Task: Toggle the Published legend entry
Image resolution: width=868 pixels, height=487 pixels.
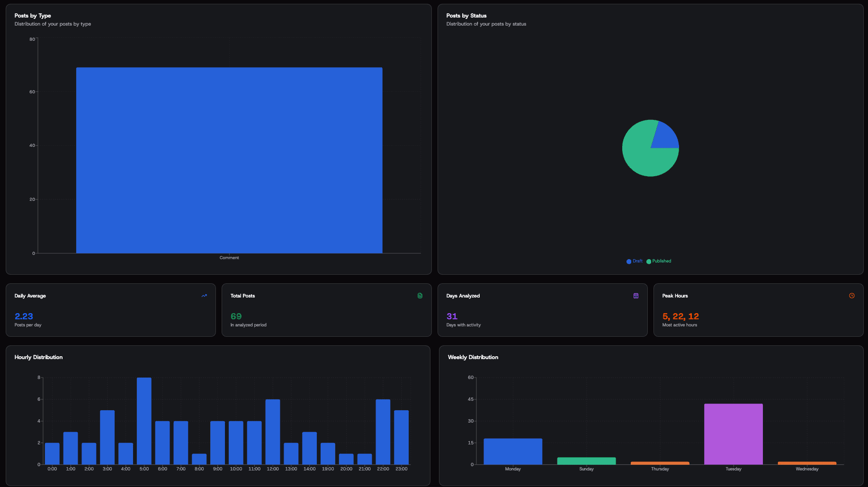Action: [x=659, y=261]
